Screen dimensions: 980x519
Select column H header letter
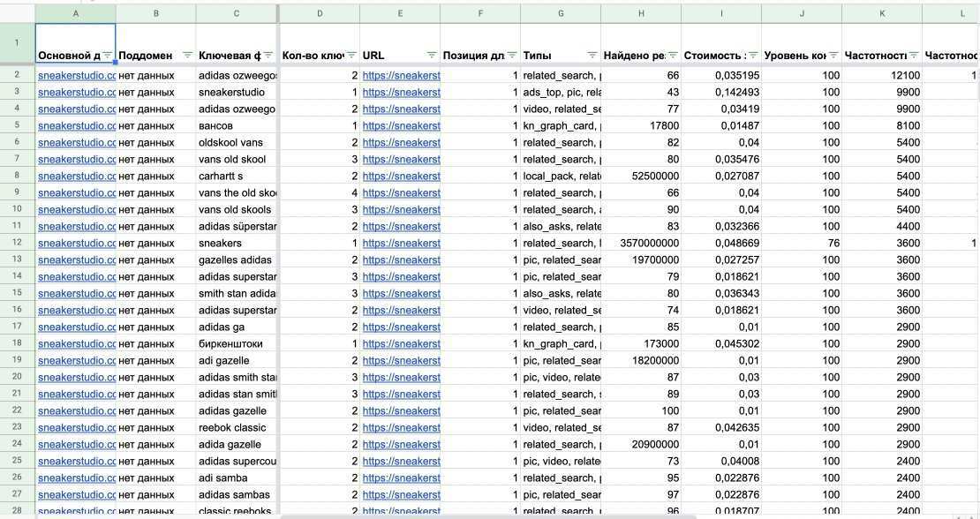tap(641, 13)
